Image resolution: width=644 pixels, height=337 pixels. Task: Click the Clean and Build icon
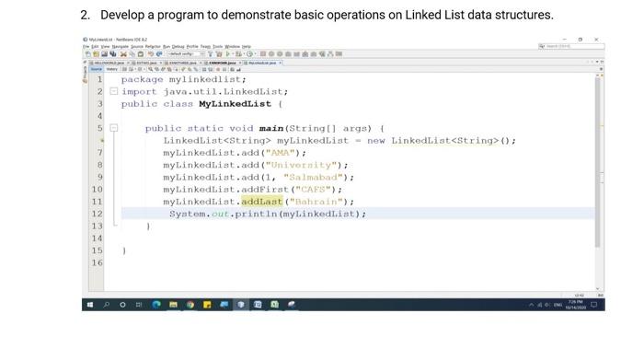coord(219,53)
